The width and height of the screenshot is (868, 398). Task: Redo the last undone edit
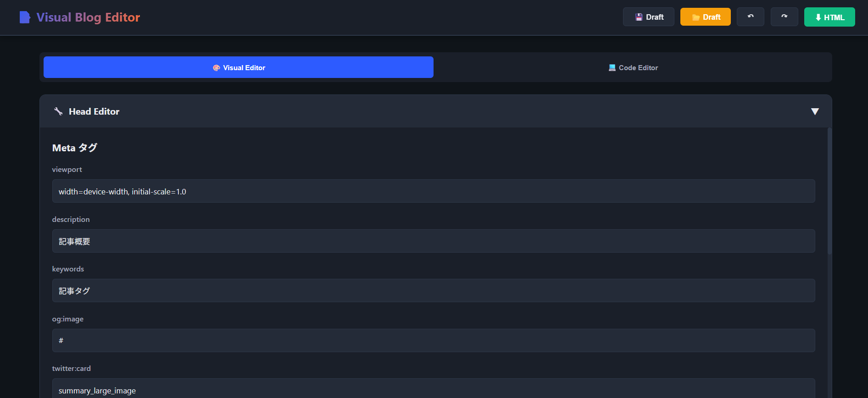coord(784,17)
